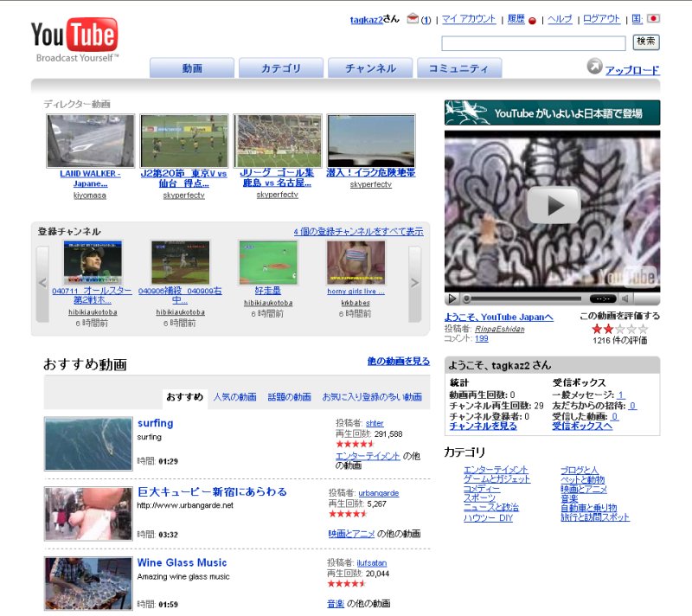The image size is (692, 616).
Task: Click the urbangarde uploader link
Action: pos(379,493)
